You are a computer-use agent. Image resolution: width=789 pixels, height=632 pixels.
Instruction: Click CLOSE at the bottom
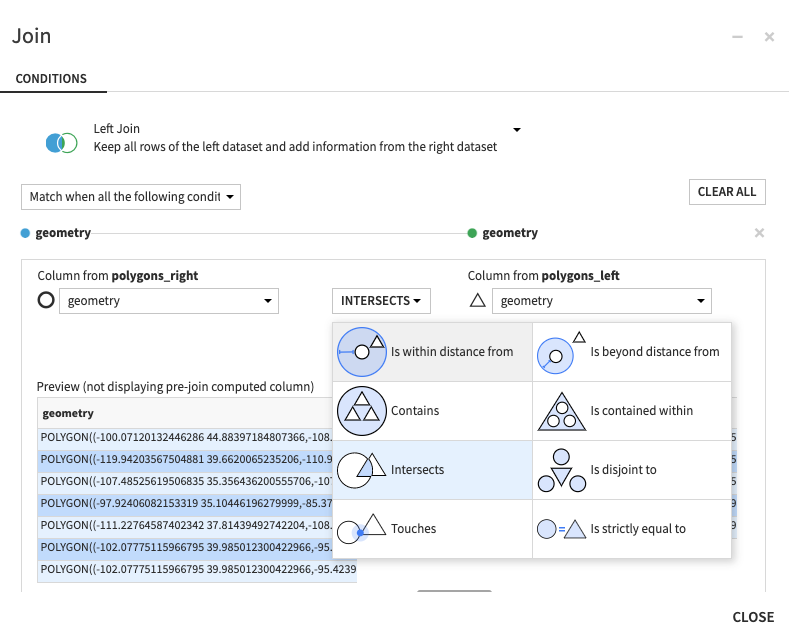pyautogui.click(x=753, y=617)
